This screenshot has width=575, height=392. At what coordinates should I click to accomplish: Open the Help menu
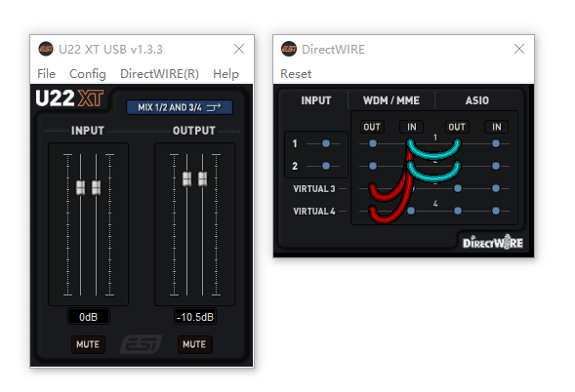click(226, 74)
